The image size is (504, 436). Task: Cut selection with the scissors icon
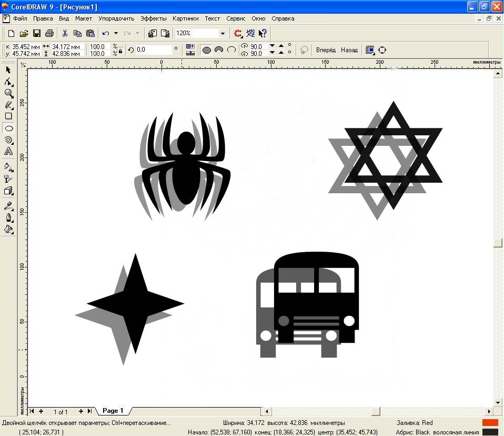point(65,33)
